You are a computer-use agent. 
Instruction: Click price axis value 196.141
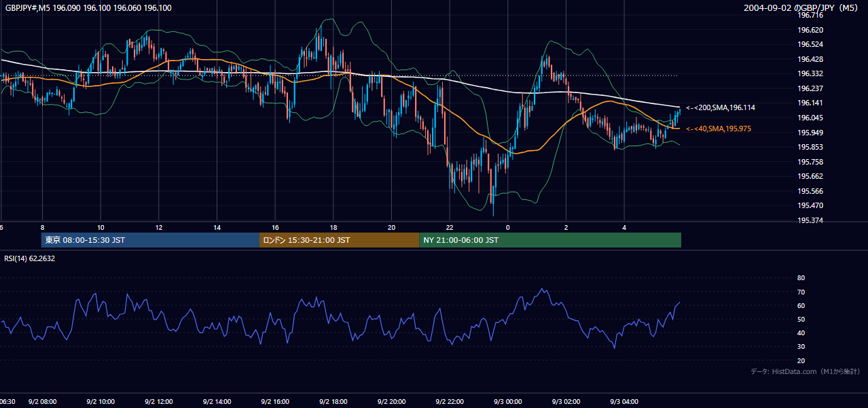[x=810, y=103]
